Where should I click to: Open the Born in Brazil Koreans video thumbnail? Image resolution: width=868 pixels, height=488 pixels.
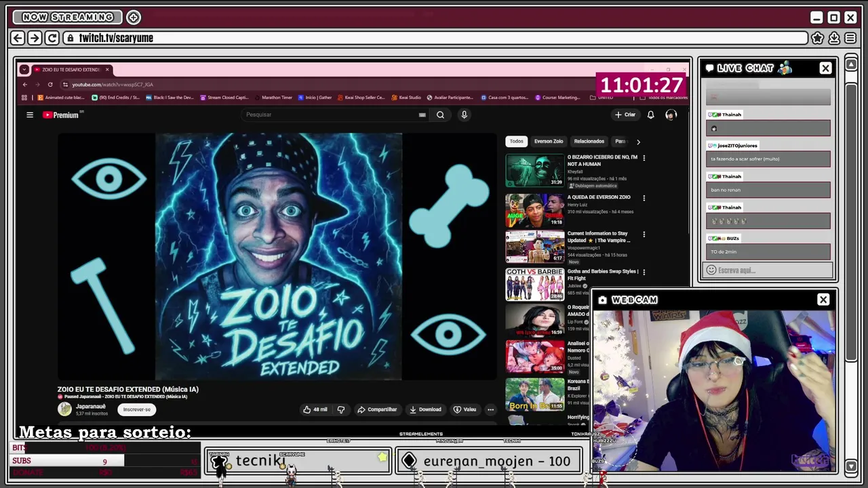click(534, 394)
